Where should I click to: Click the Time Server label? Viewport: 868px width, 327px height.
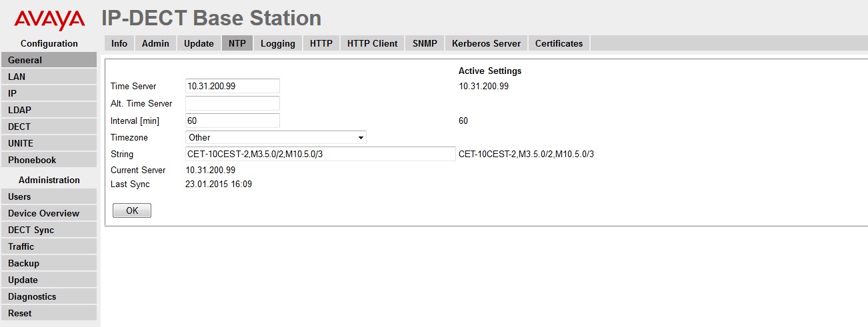[133, 86]
